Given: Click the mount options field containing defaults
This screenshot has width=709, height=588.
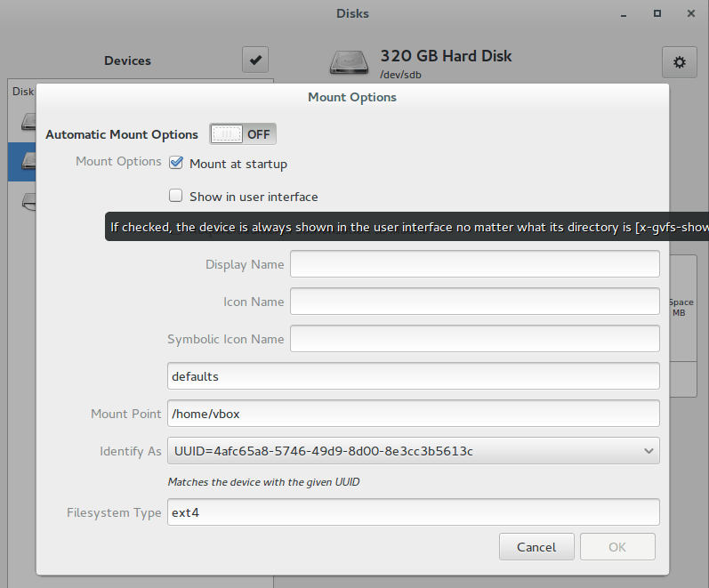Looking at the screenshot, I should pyautogui.click(x=414, y=376).
